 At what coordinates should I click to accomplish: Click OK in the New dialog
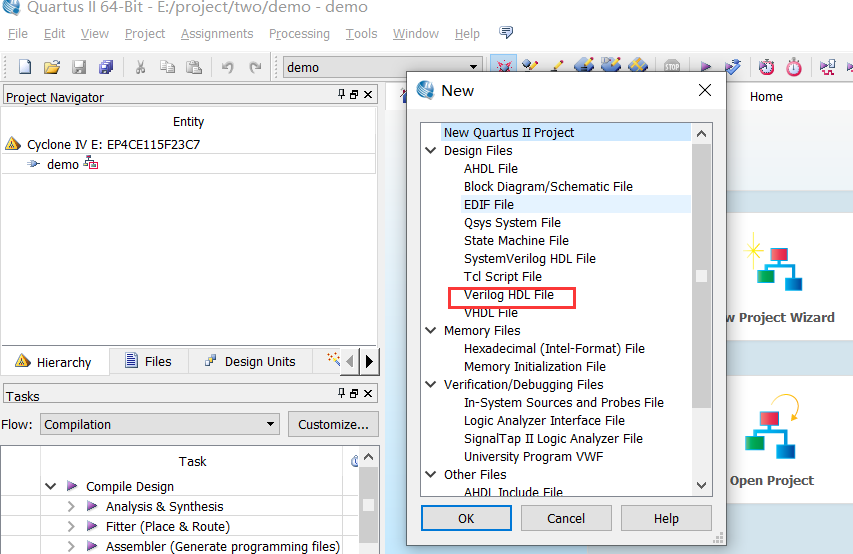pos(466,518)
